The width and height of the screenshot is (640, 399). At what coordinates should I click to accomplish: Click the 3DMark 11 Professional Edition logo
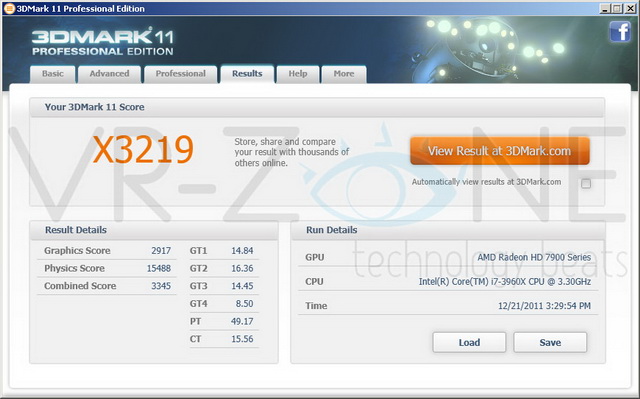(x=103, y=42)
